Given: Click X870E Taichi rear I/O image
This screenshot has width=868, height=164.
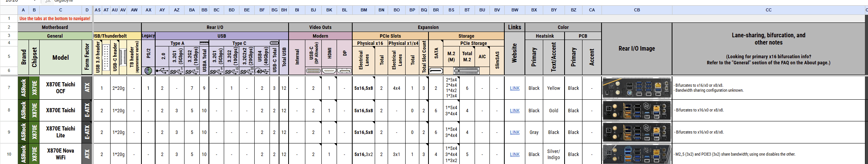Looking at the screenshot, I should (637, 111).
